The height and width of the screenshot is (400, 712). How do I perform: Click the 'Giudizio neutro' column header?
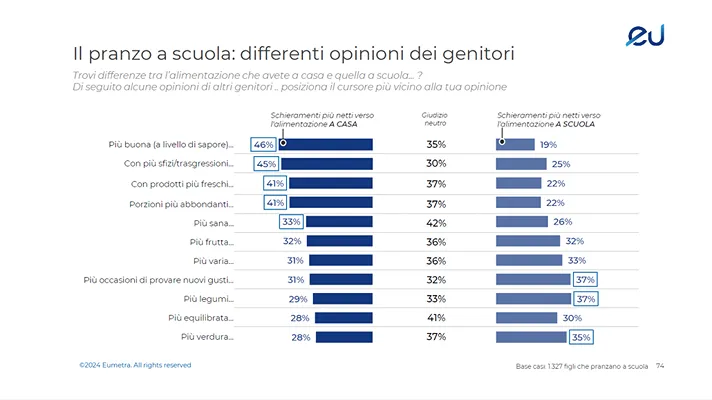tap(435, 119)
